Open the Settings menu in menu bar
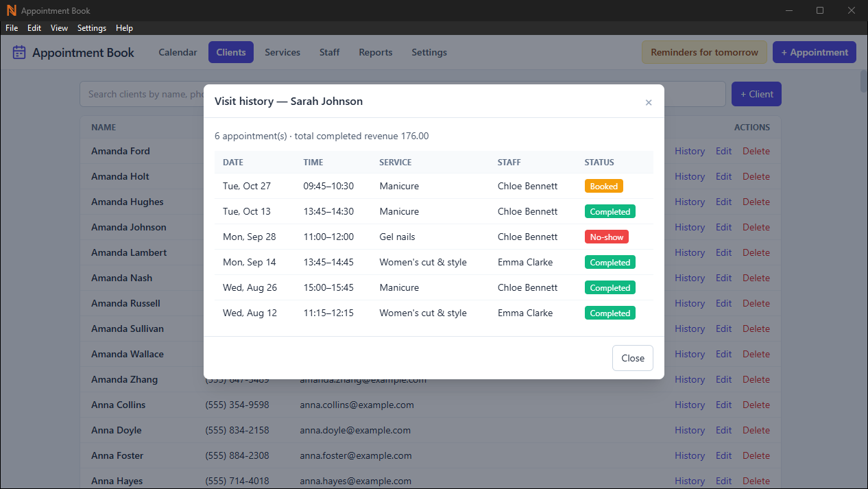Image resolution: width=868 pixels, height=489 pixels. [x=92, y=28]
